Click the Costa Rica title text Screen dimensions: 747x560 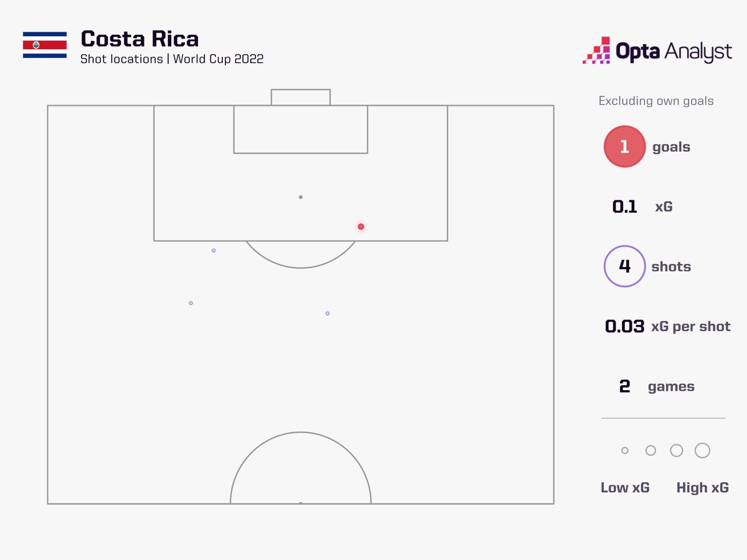point(140,39)
